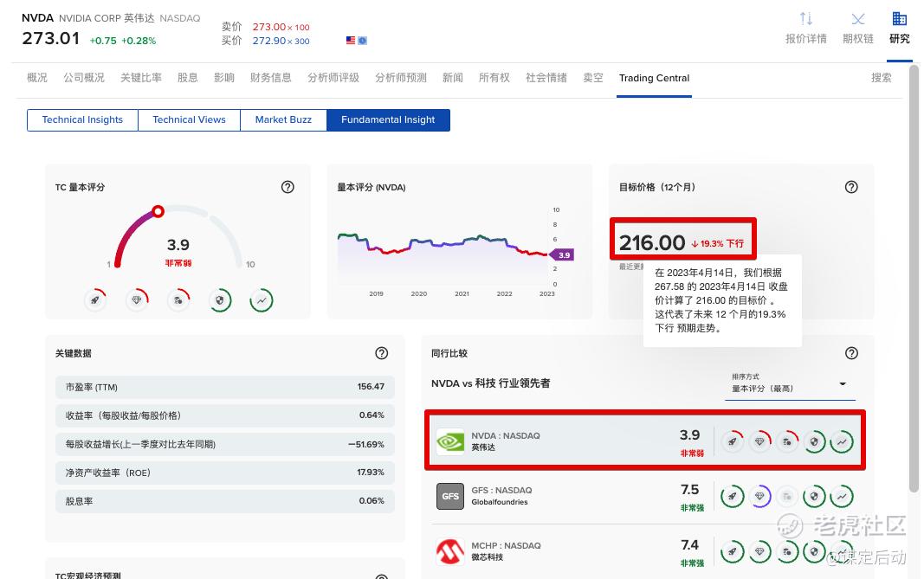This screenshot has height=579, width=924.
Task: Switch to the 分析师评级 tab
Action: pos(333,78)
